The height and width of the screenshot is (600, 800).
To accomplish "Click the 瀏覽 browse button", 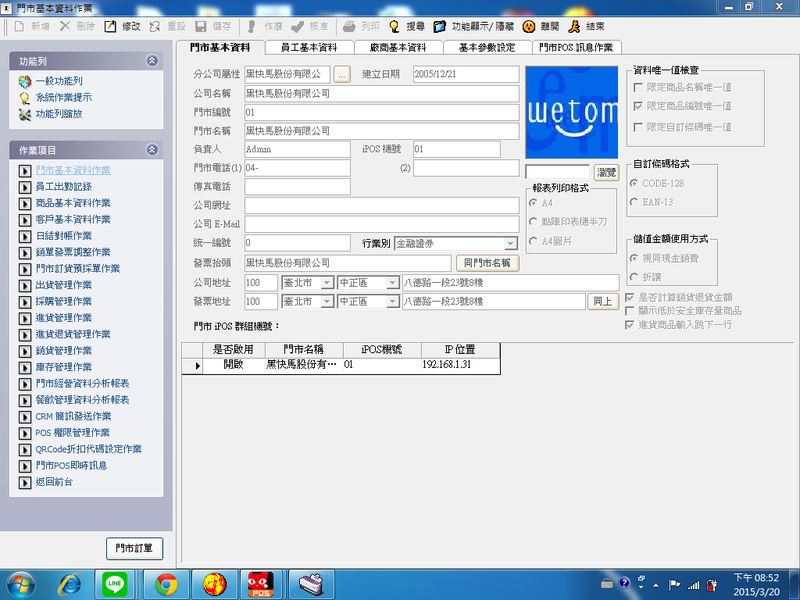I will (x=607, y=172).
